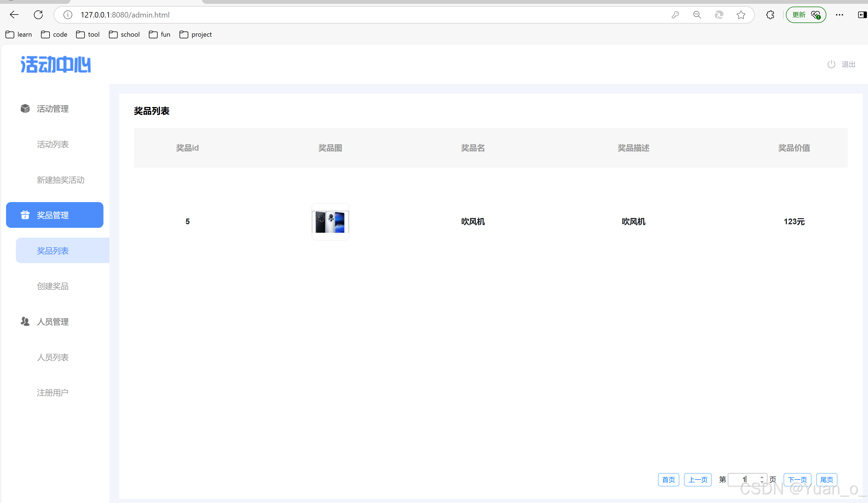868x503 pixels.
Task: Reload the page with refresh icon
Action: [38, 15]
